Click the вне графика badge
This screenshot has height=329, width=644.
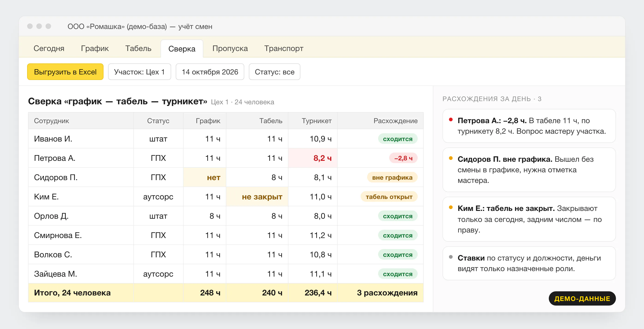pyautogui.click(x=392, y=177)
